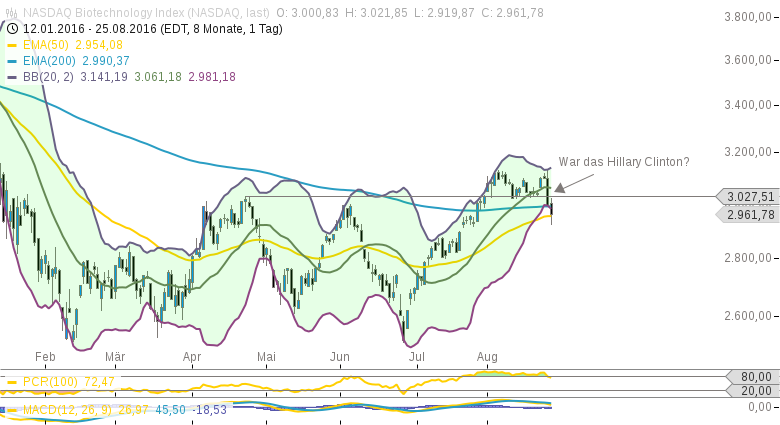
Task: Click the Jul month label on the time axis
Action: pos(416,357)
